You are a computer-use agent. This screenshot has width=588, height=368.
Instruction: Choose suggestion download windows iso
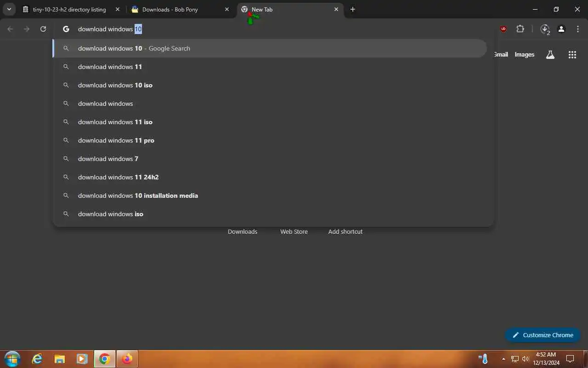pos(270,214)
